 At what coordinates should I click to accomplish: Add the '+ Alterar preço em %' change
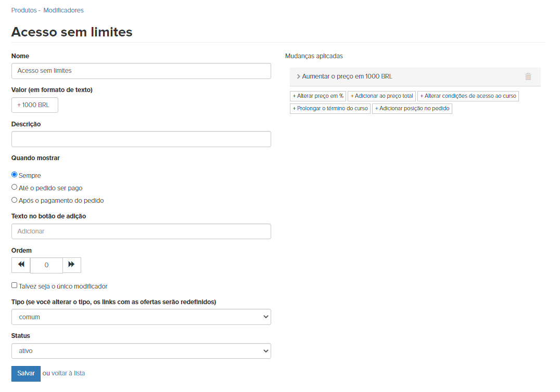coord(318,96)
